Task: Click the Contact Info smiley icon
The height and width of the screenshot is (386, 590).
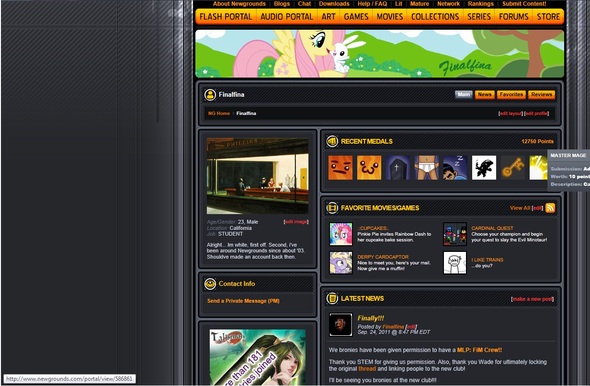Action: click(x=210, y=284)
